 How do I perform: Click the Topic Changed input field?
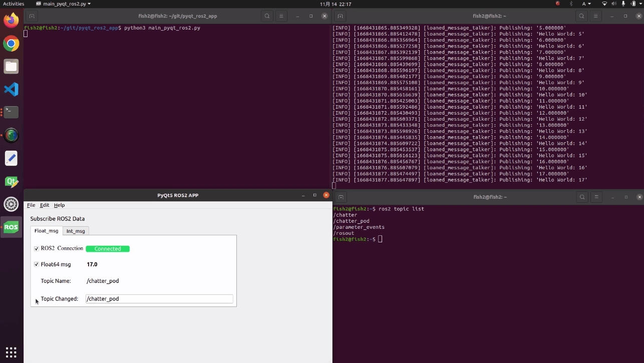(x=159, y=299)
